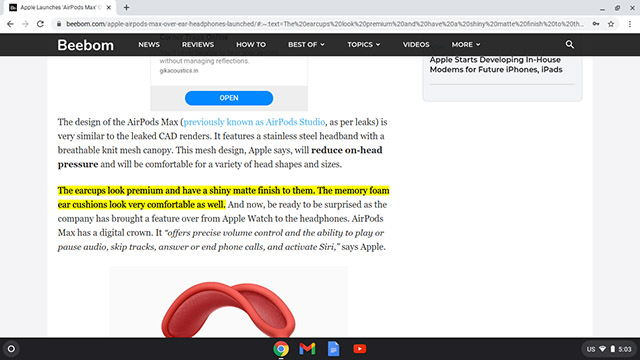Open Chrome from the shelf
The image size is (640, 360).
pyautogui.click(x=281, y=349)
